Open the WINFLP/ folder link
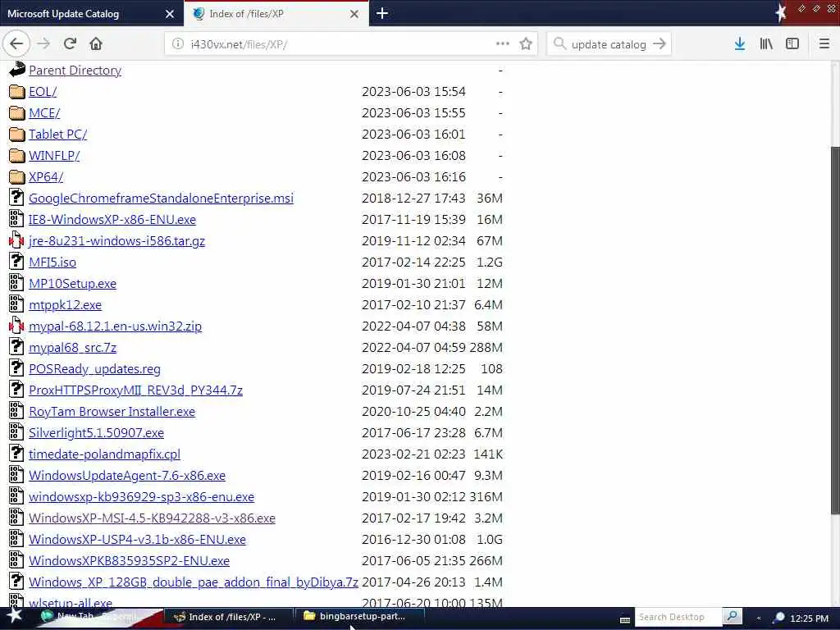The image size is (840, 630). click(54, 156)
